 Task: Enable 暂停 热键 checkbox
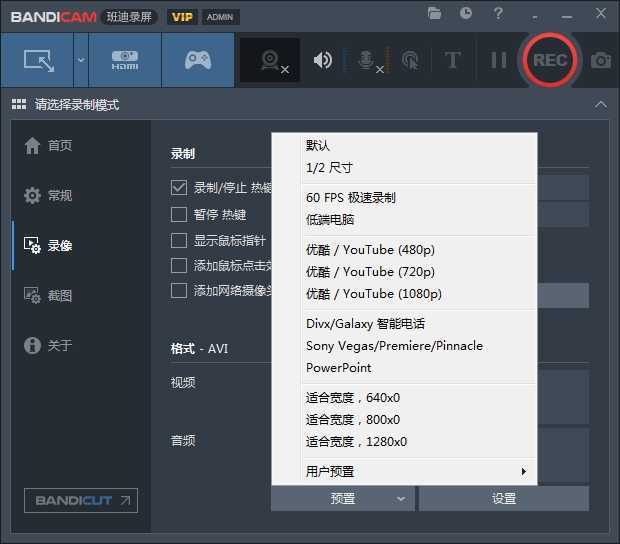tap(179, 214)
